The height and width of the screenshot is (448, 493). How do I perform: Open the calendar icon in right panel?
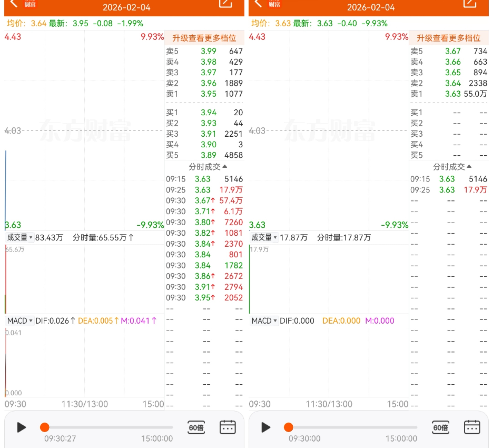tap(472, 427)
